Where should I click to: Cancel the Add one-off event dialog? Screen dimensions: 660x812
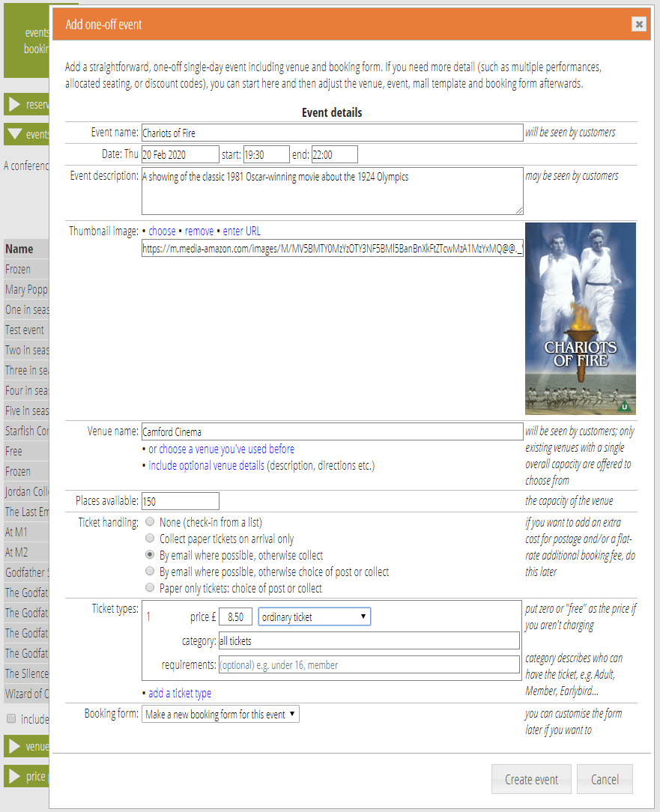coord(605,779)
